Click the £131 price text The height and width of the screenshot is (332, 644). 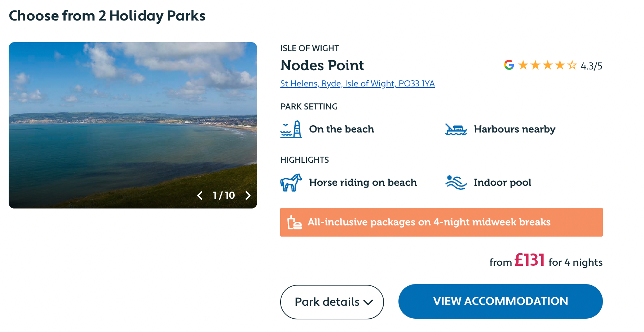(529, 260)
